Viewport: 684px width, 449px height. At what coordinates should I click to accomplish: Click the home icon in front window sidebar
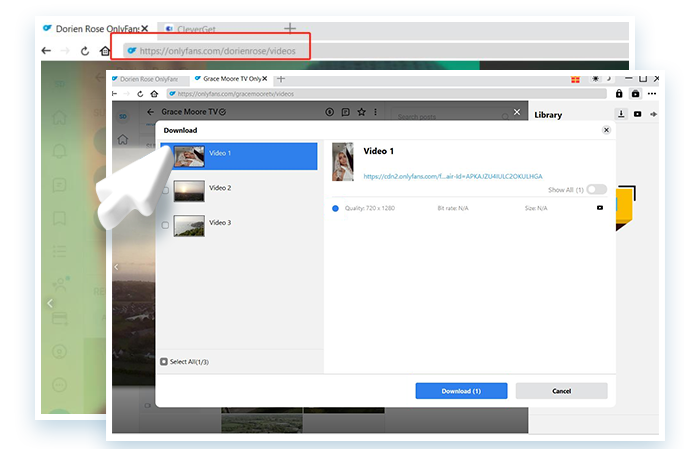123,139
